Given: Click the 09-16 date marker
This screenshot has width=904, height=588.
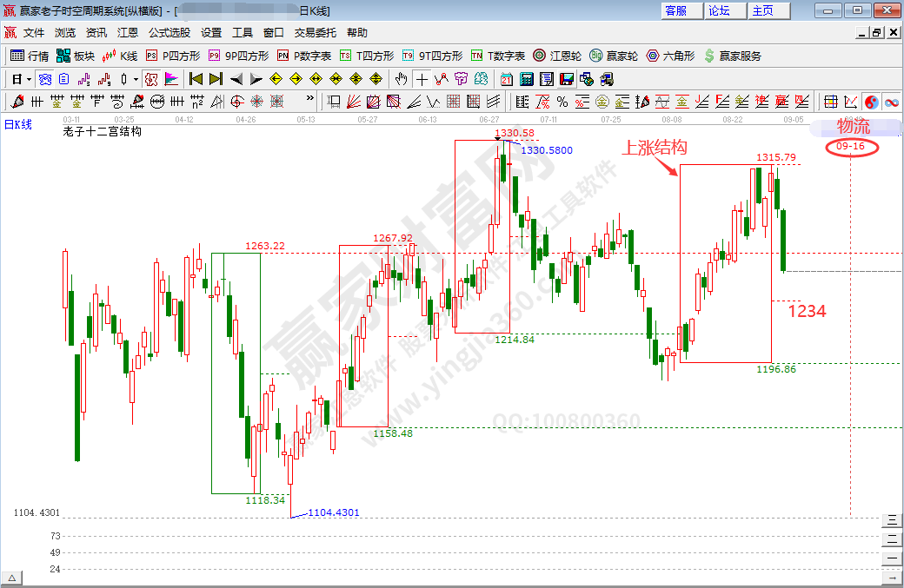Looking at the screenshot, I should (850, 146).
